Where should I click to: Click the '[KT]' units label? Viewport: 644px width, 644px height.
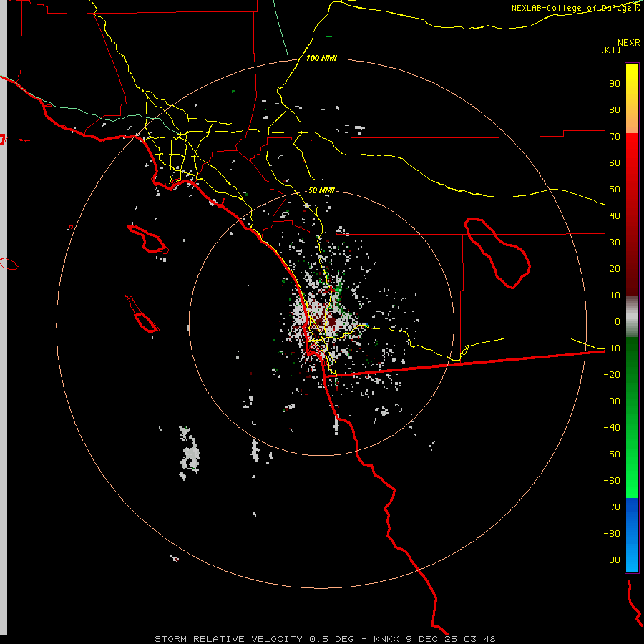click(x=610, y=49)
